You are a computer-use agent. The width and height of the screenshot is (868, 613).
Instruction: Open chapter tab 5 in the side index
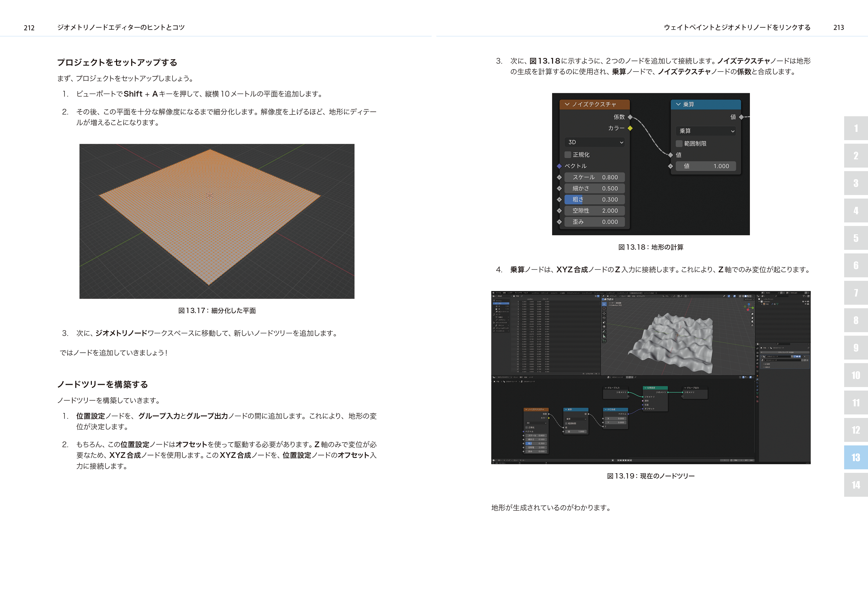coord(855,238)
